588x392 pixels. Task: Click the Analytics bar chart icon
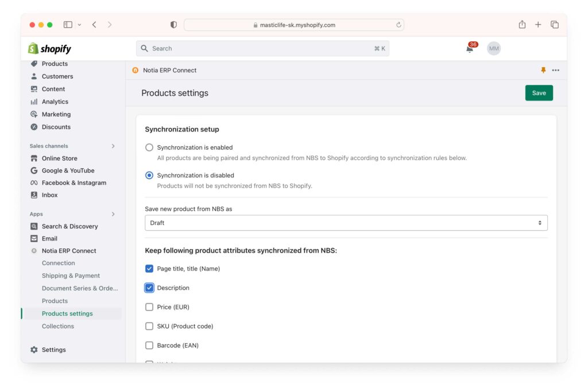(34, 102)
